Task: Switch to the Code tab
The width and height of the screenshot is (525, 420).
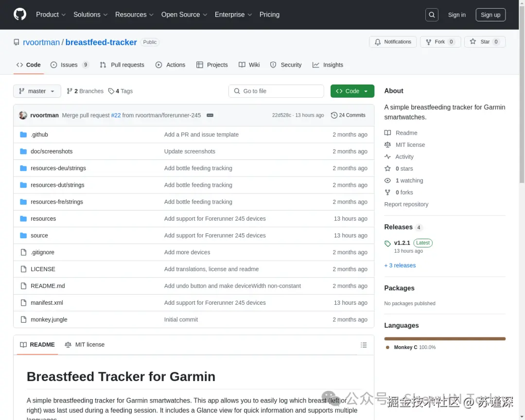Action: (29, 65)
